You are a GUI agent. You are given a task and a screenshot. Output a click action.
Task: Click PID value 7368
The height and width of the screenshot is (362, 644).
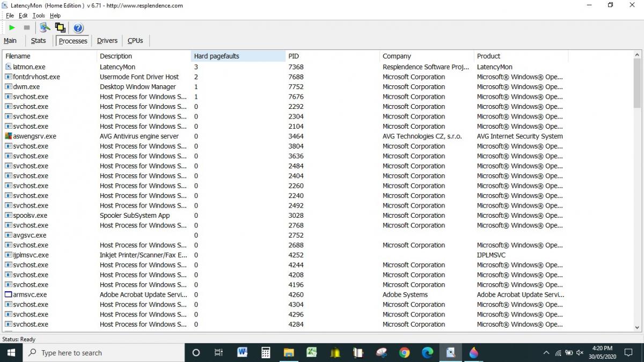pos(296,67)
